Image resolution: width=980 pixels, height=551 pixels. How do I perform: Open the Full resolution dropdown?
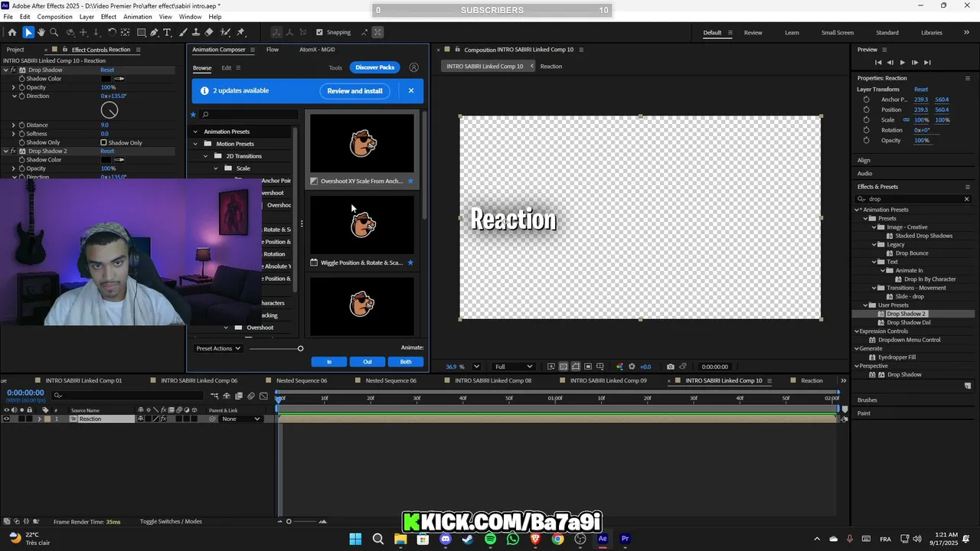(x=513, y=367)
